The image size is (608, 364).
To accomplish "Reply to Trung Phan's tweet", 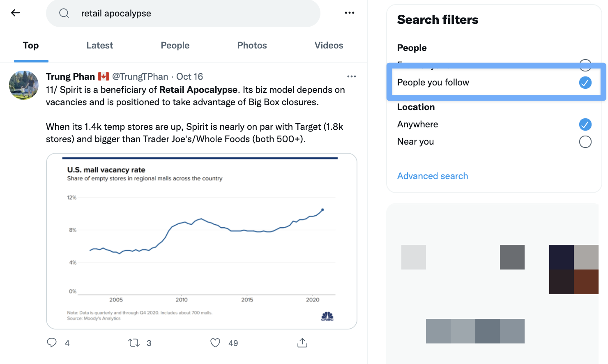I will pyautogui.click(x=52, y=343).
